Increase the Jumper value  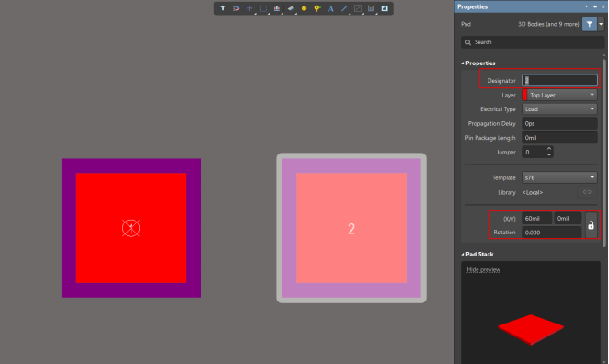(x=549, y=149)
